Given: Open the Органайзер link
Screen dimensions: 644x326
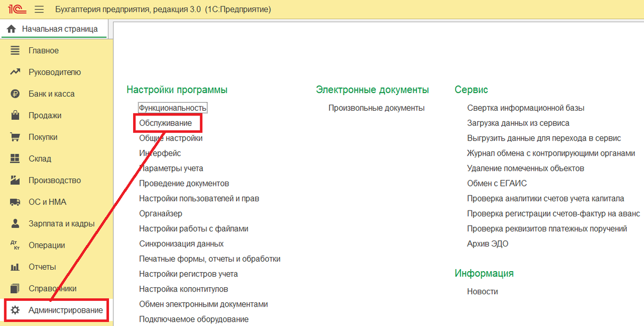Looking at the screenshot, I should pyautogui.click(x=160, y=213).
